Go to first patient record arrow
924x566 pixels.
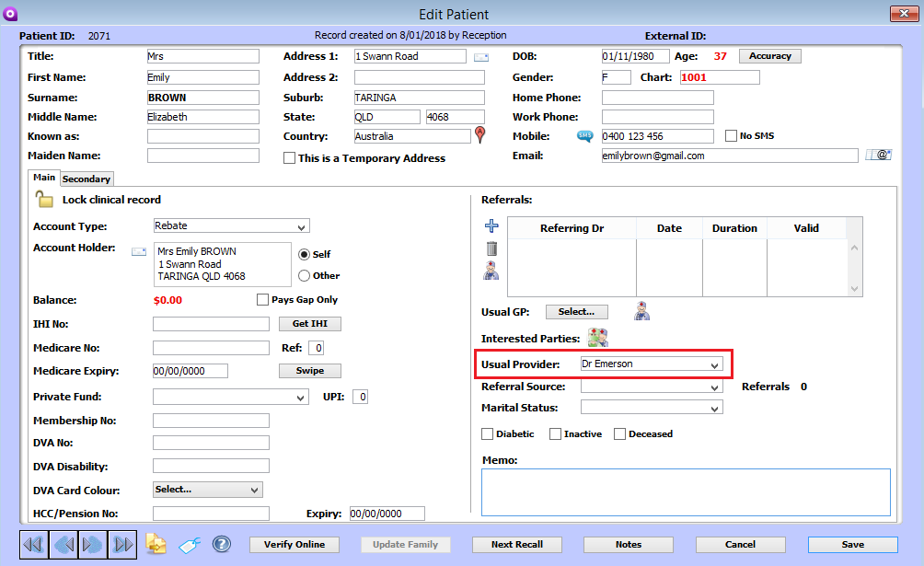coord(34,544)
